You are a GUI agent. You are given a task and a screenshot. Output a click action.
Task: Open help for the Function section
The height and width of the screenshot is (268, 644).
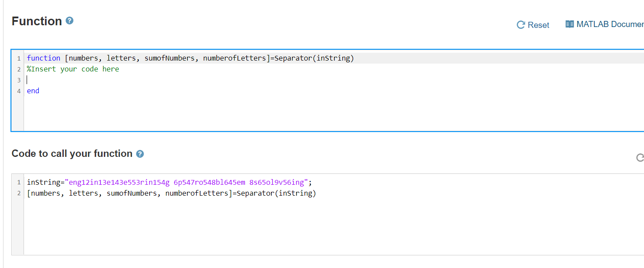click(69, 20)
